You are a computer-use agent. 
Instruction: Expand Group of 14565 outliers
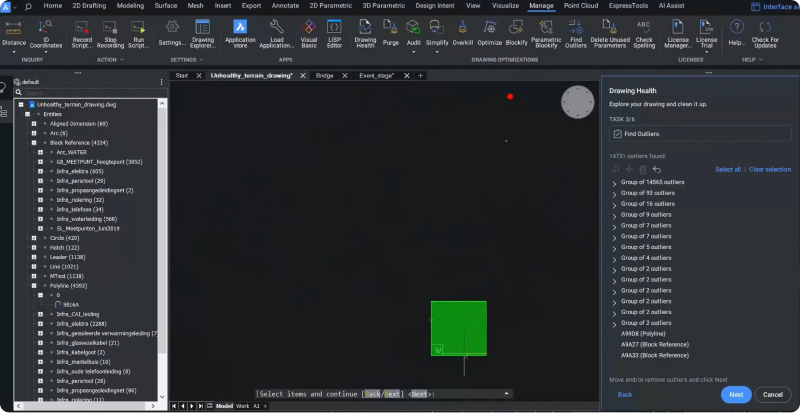click(x=614, y=183)
